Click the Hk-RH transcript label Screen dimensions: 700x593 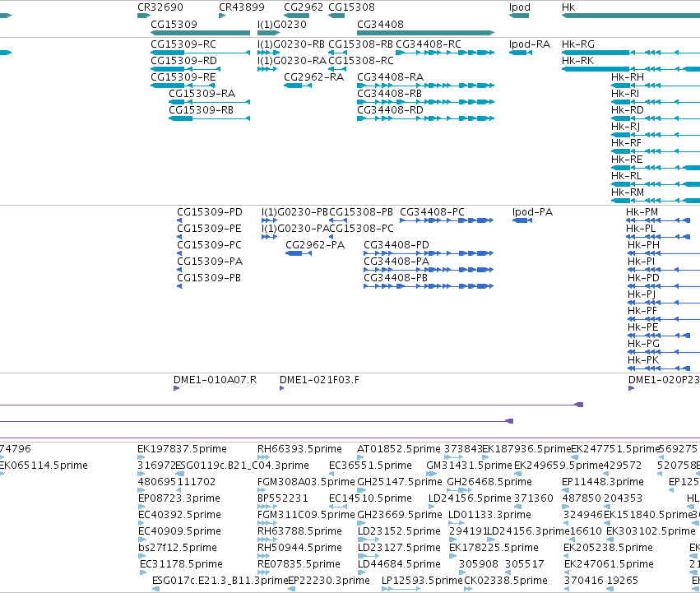tap(628, 77)
